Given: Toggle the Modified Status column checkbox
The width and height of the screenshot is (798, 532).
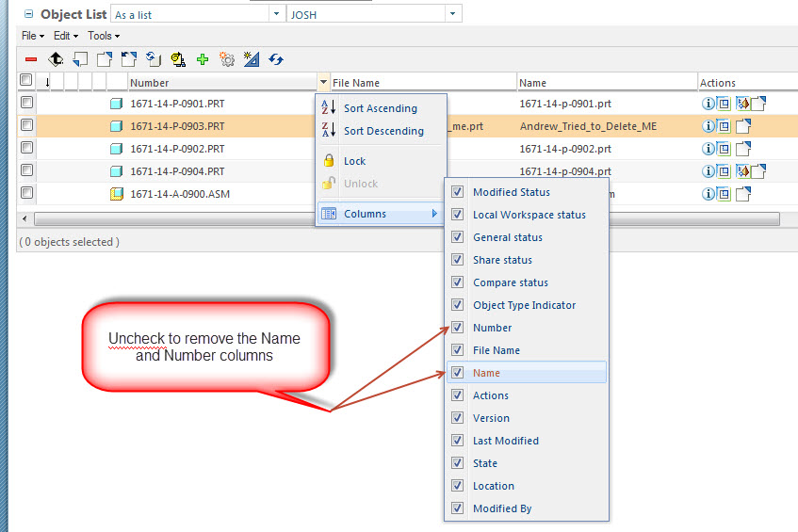Looking at the screenshot, I should tap(458, 192).
